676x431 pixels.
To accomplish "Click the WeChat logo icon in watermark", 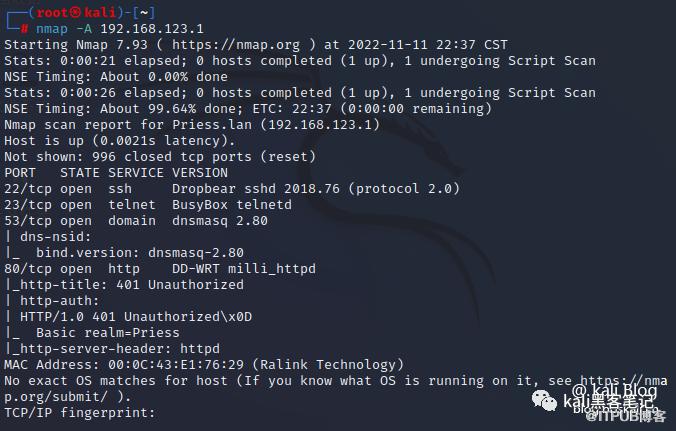I will coord(544,400).
